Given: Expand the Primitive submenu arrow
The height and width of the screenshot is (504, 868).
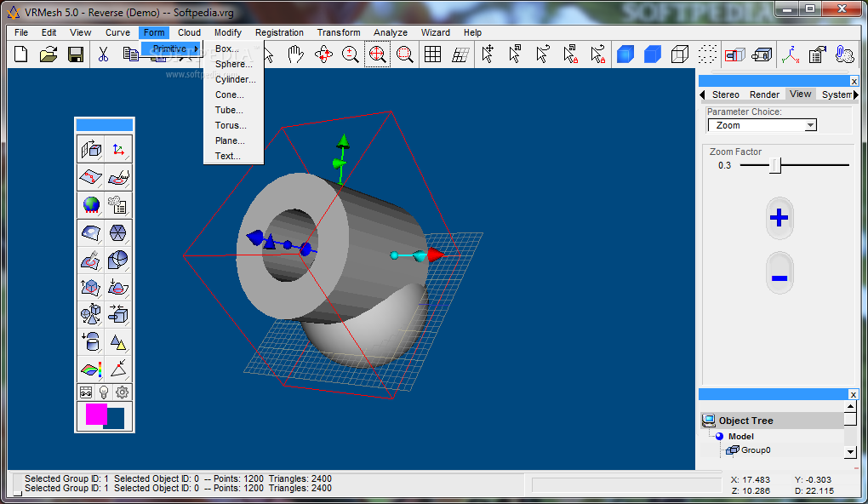Looking at the screenshot, I should pos(196,49).
